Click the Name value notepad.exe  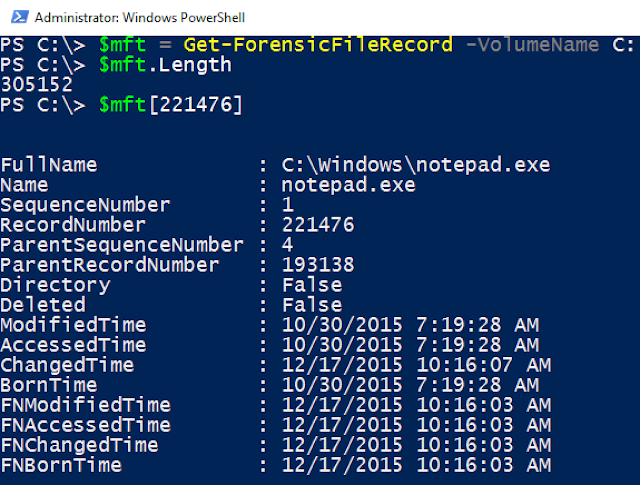coord(348,185)
